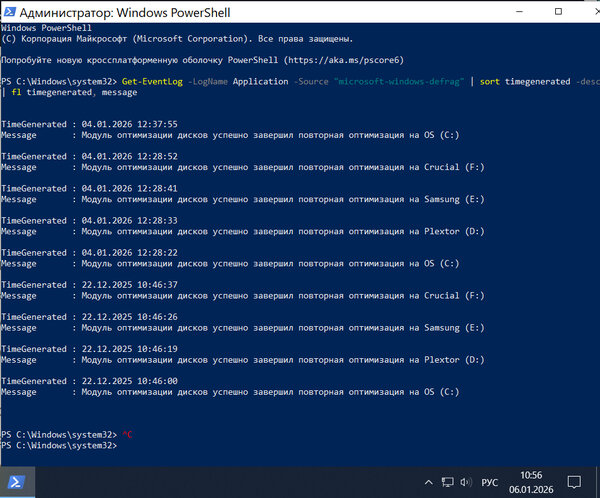600x498 pixels.
Task: Click the timestamp 04.01.2026 12:28:41
Action: click(129, 189)
